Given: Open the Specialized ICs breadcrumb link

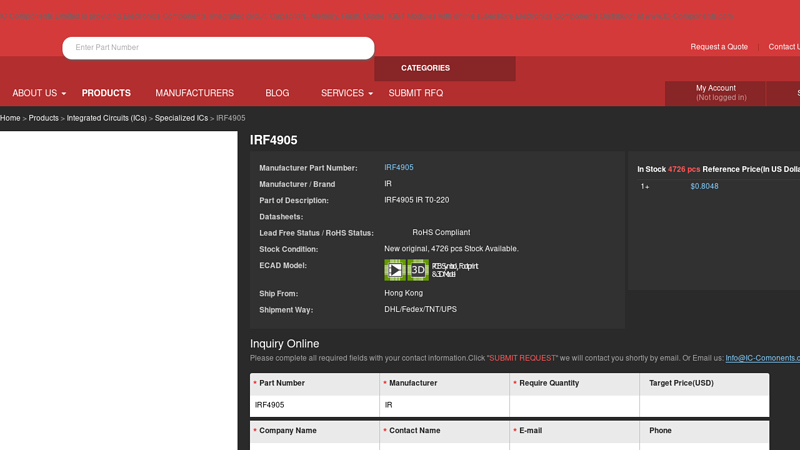Looking at the screenshot, I should [181, 118].
